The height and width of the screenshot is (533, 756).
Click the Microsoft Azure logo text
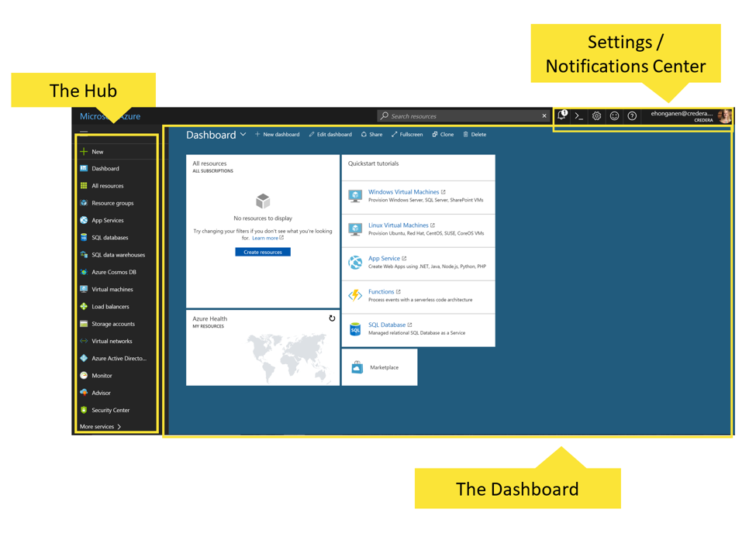[x=110, y=116]
